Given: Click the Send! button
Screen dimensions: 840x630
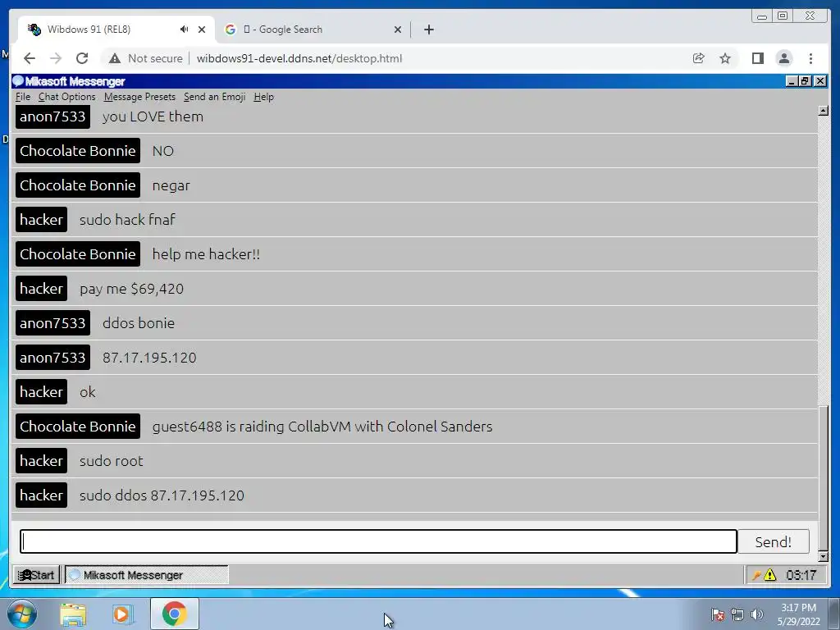Looking at the screenshot, I should coord(773,541).
